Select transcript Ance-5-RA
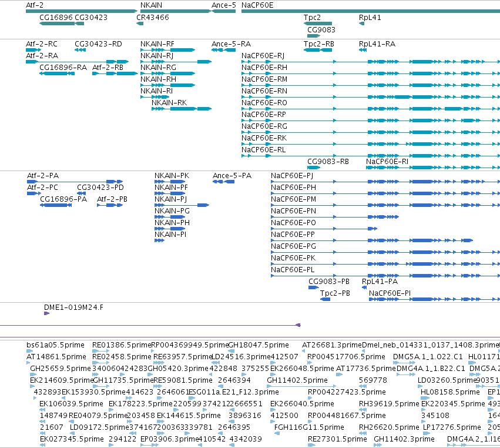 231,44
